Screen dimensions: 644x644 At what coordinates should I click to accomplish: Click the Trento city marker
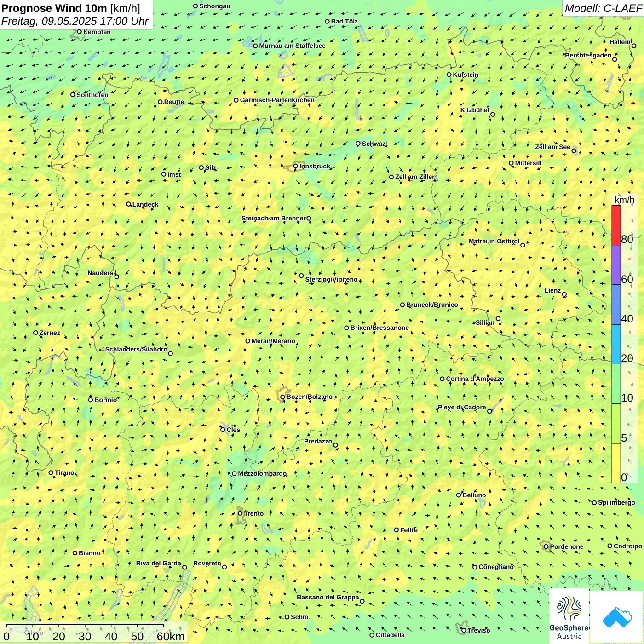(x=240, y=513)
